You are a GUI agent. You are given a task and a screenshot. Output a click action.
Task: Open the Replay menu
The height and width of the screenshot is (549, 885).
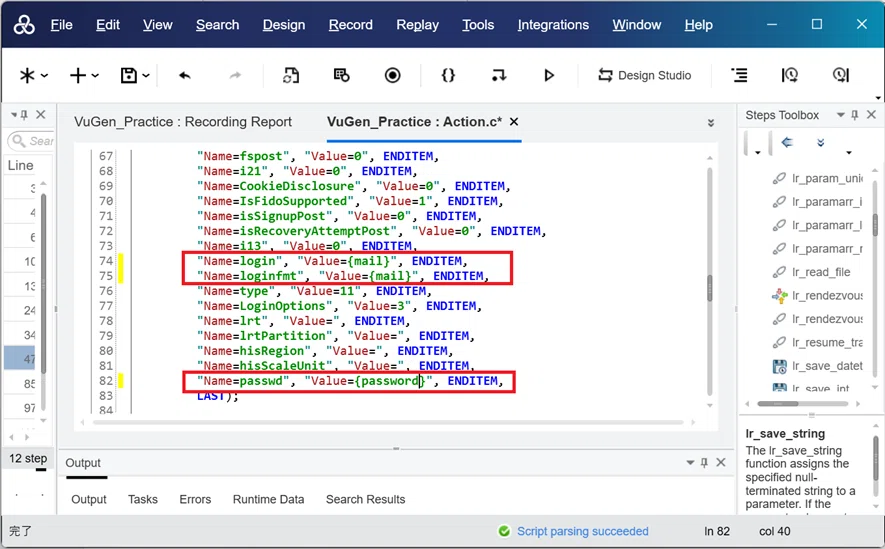[x=418, y=25]
